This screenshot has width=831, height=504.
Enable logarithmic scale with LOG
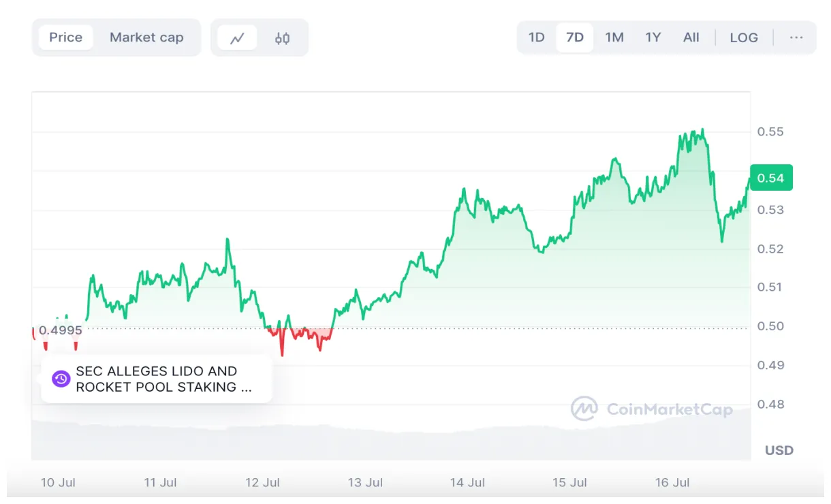point(744,37)
